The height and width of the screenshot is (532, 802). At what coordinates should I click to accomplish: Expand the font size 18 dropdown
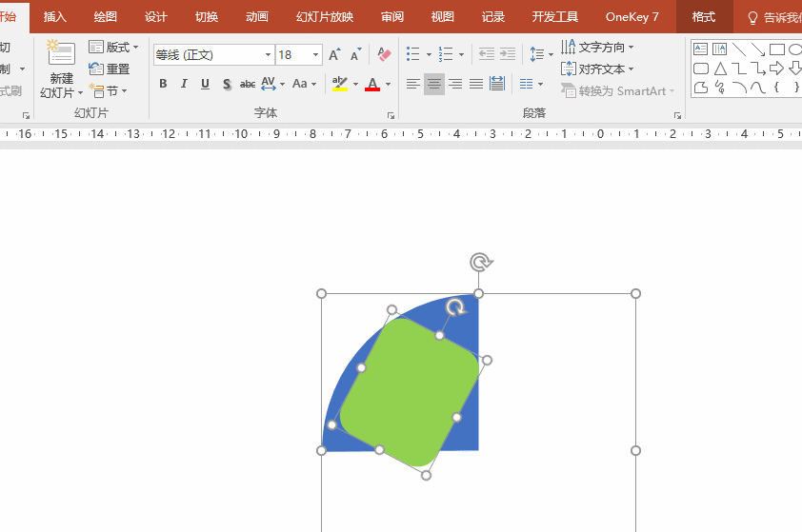point(316,55)
